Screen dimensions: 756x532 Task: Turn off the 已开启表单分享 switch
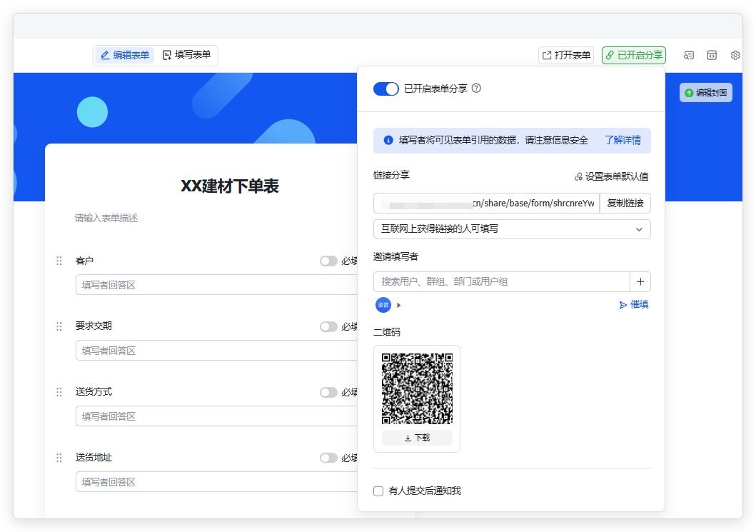(x=385, y=89)
